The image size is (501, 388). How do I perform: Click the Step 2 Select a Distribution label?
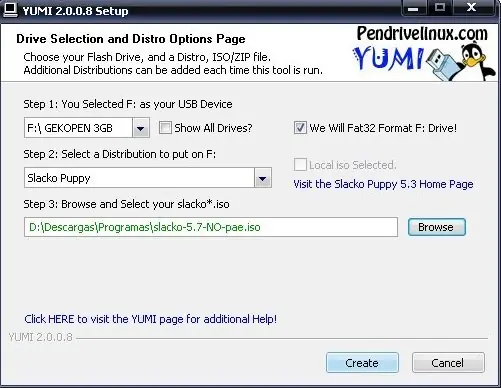pos(120,154)
